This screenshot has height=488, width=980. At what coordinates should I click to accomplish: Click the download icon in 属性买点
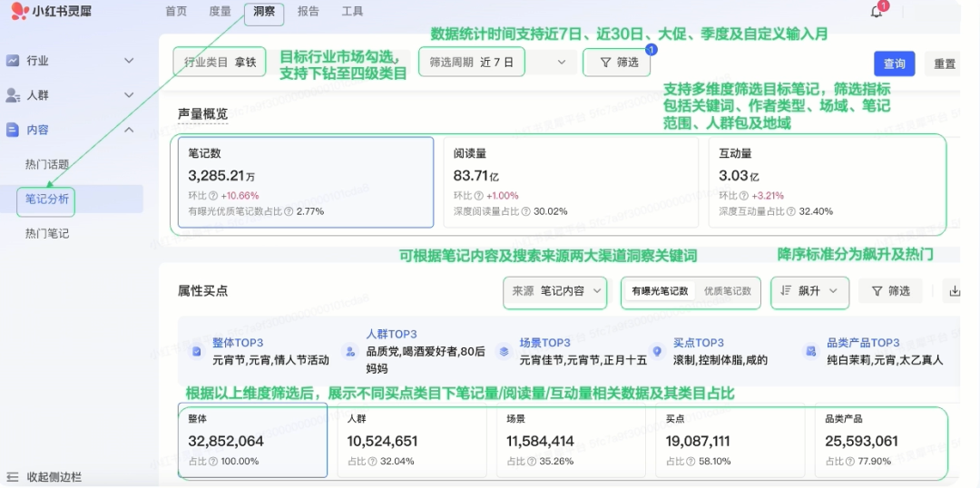coord(954,291)
